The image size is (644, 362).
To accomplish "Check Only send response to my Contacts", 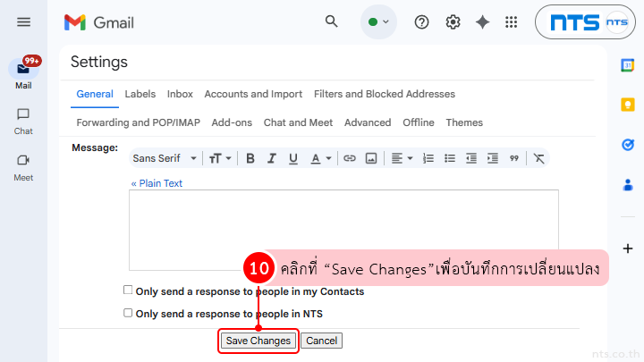I will coord(128,290).
